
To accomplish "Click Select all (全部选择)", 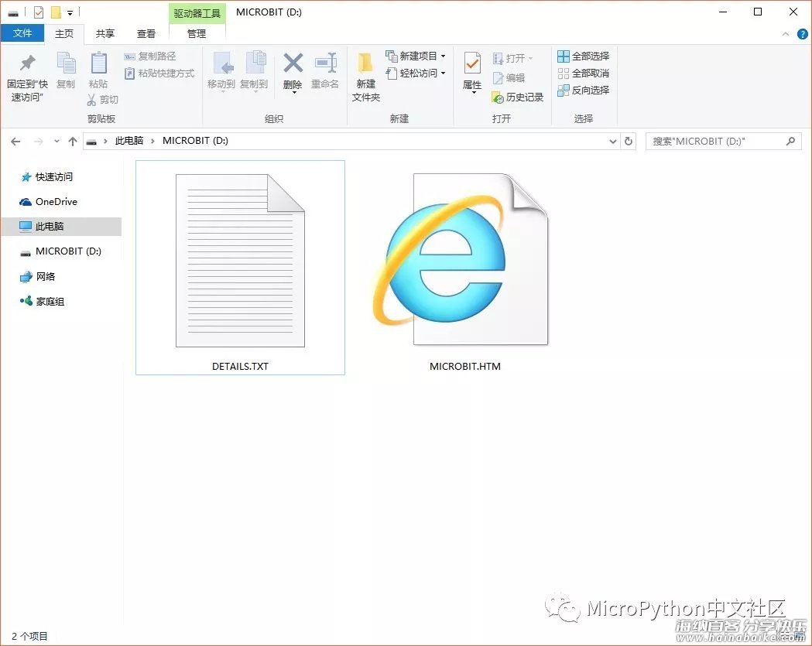I will [x=583, y=56].
